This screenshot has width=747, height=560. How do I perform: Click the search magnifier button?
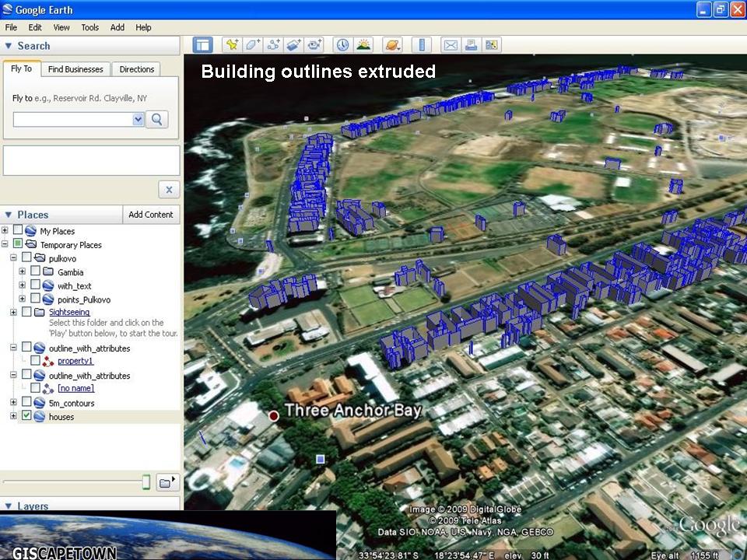pos(156,119)
